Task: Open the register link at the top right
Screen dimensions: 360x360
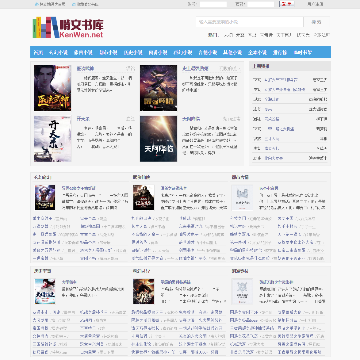Action: pos(315,4)
